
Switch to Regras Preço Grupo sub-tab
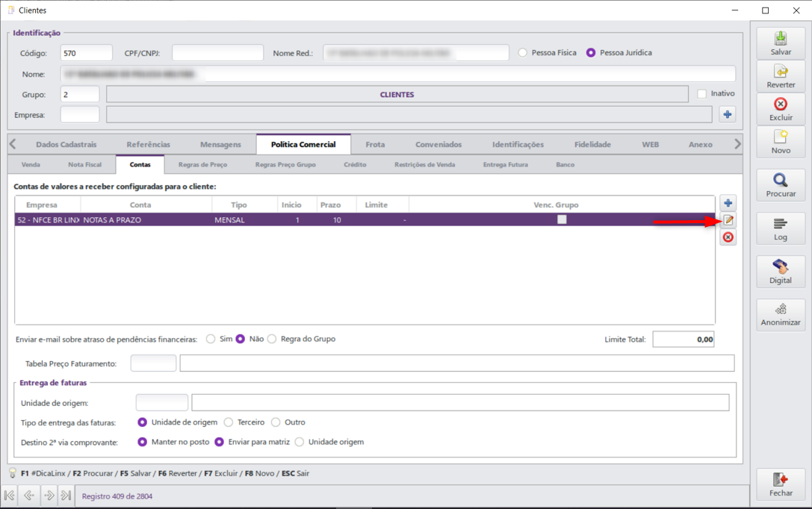point(285,164)
